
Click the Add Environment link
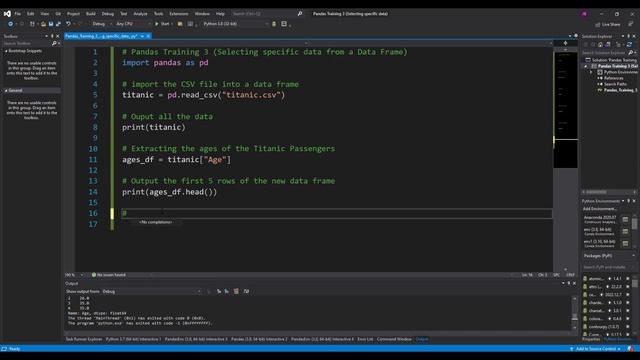pos(600,209)
